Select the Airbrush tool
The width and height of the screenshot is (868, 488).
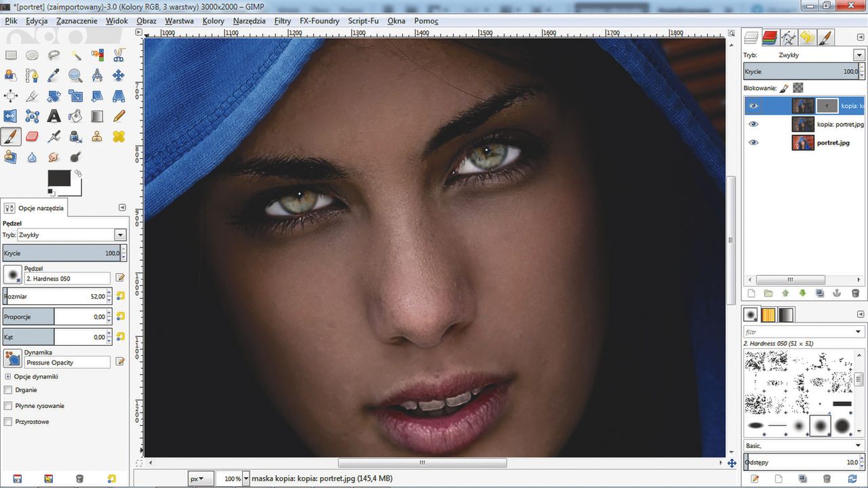(x=54, y=136)
